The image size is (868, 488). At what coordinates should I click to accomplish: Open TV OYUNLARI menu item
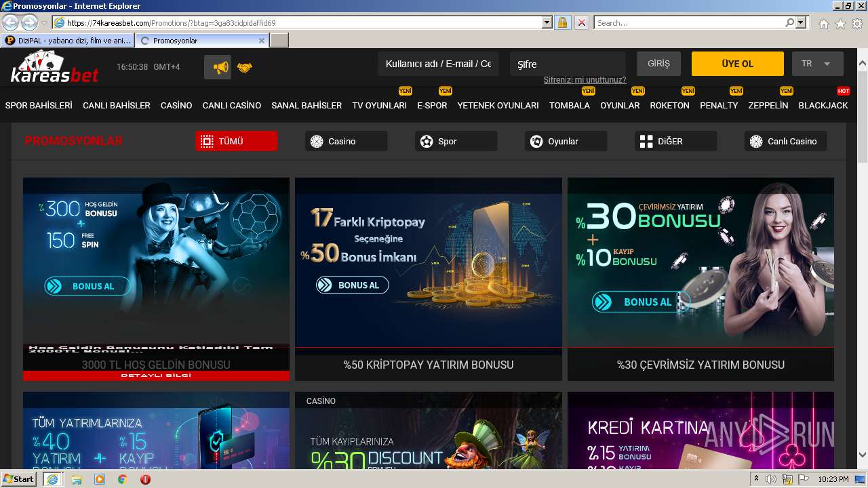[x=380, y=105]
